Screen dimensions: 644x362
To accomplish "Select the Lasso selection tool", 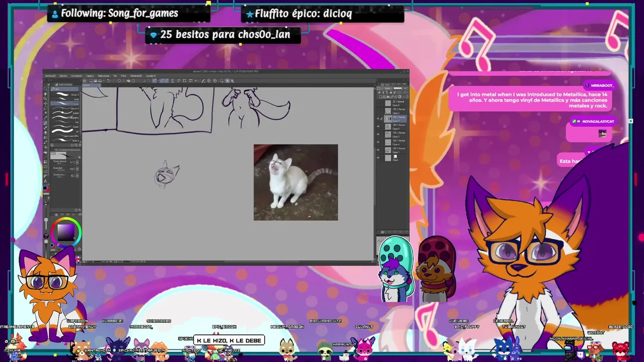I will pos(45,108).
